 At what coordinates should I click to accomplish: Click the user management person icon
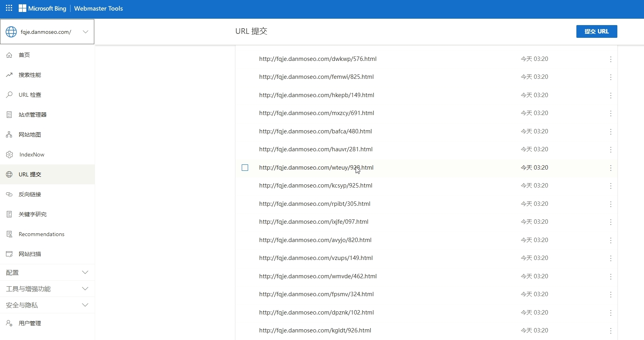coord(9,323)
